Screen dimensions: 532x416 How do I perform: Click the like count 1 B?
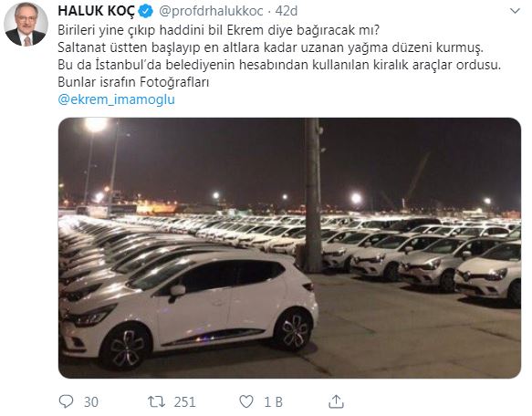[x=274, y=402]
